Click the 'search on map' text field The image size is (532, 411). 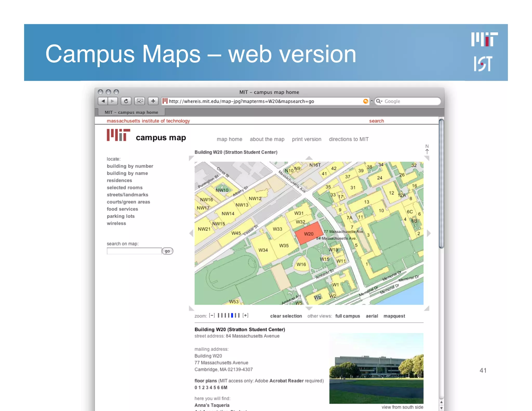pyautogui.click(x=134, y=251)
